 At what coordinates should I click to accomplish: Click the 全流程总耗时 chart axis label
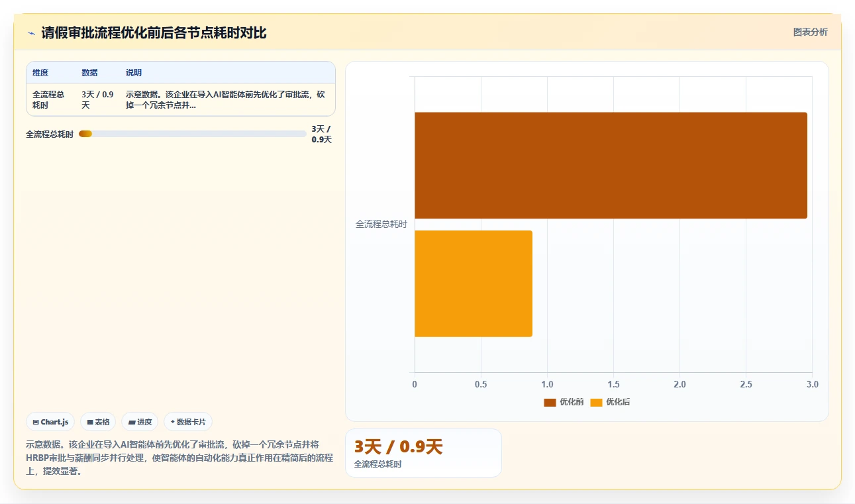381,224
